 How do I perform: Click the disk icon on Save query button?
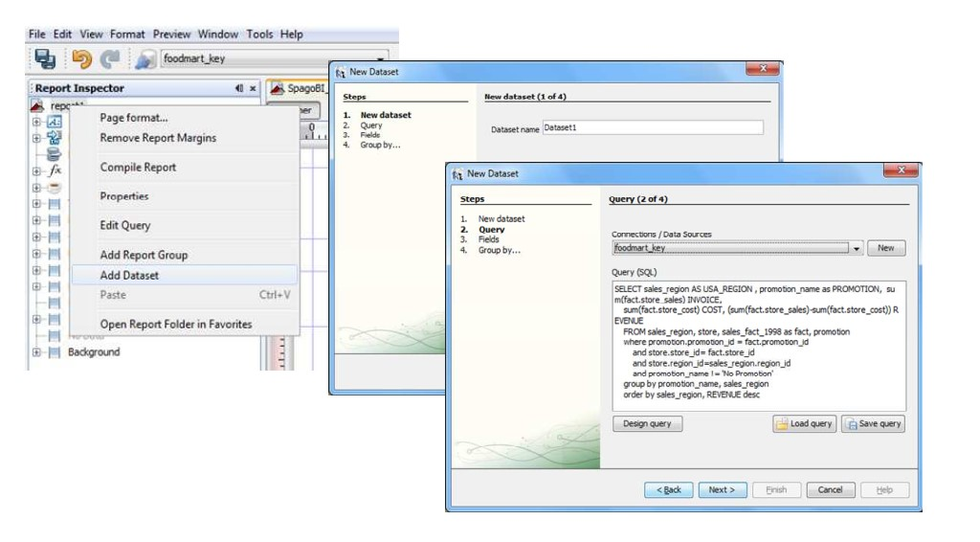(851, 424)
